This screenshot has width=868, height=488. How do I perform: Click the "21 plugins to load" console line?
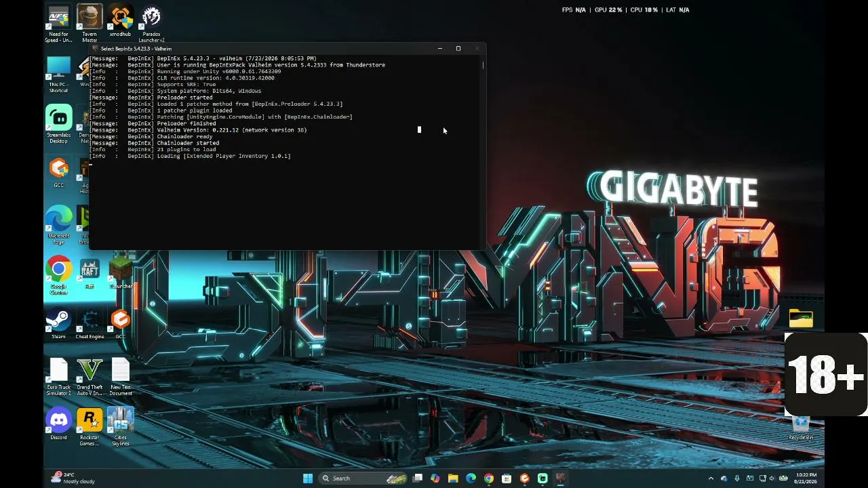[153, 150]
